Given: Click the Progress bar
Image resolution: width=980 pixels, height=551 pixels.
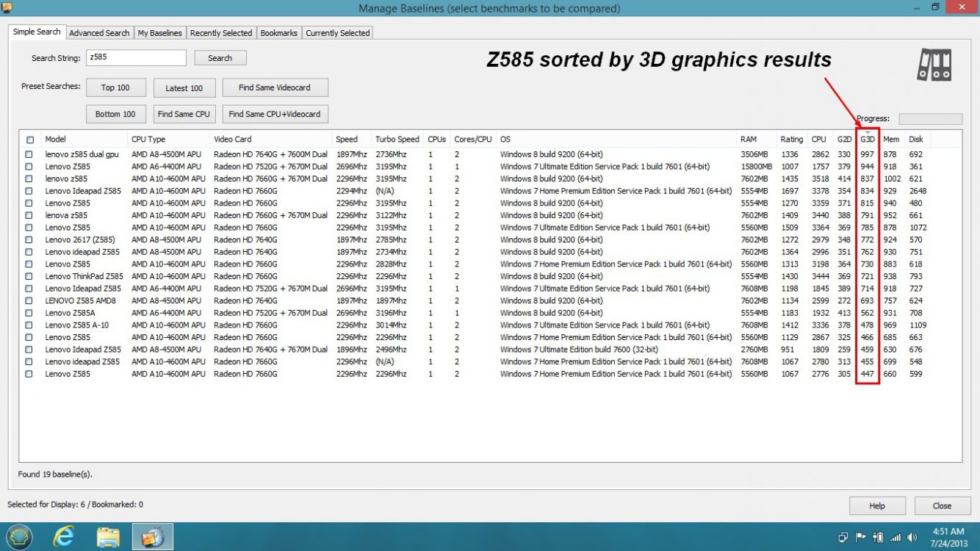Looking at the screenshot, I should coord(930,118).
